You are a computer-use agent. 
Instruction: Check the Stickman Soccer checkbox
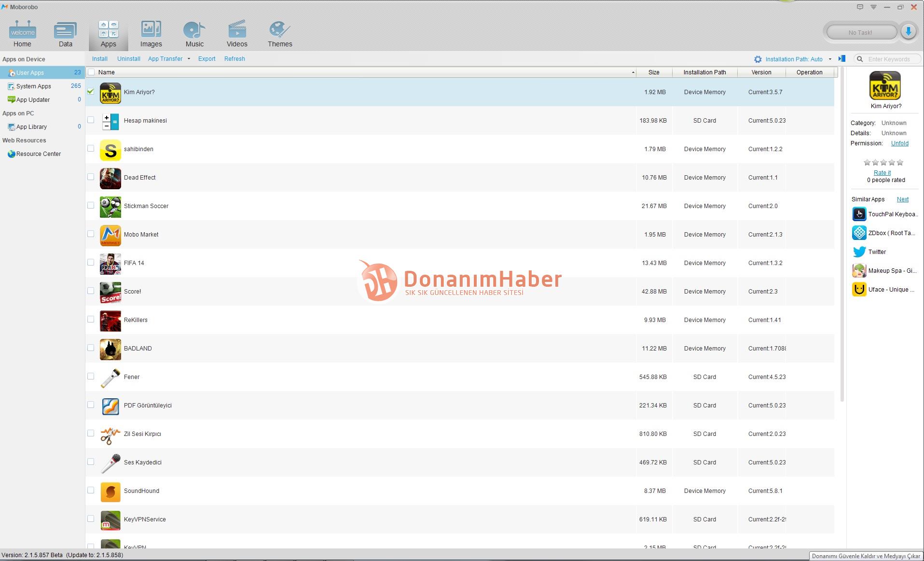click(x=91, y=205)
